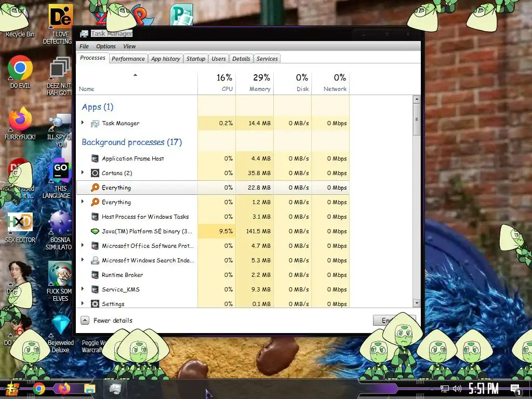Switch to the Startup tab
Screen dimensions: 532x399
pyautogui.click(x=196, y=59)
